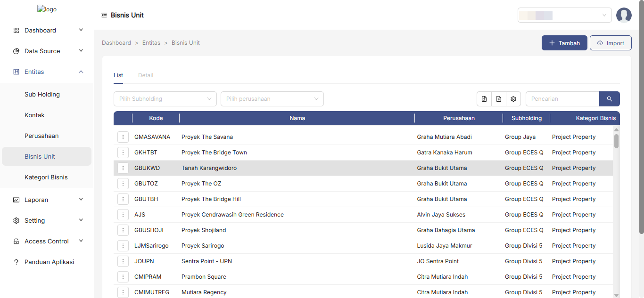Click the Import button
This screenshot has width=644, height=298.
pyautogui.click(x=611, y=43)
